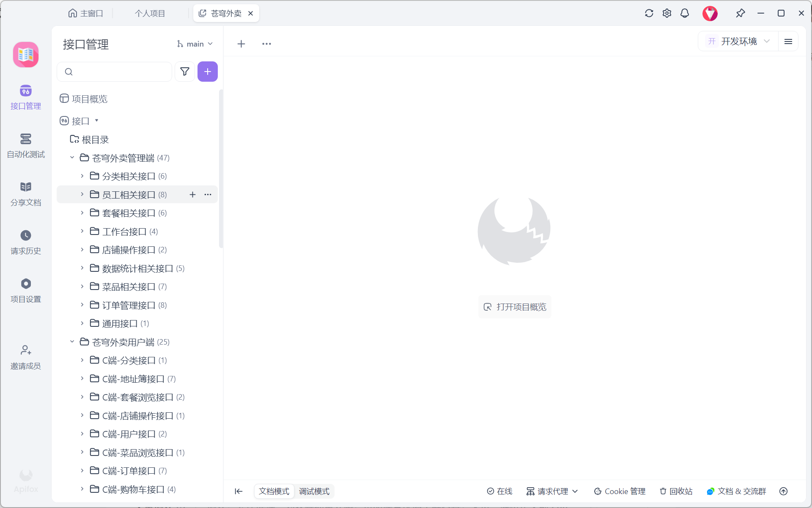Collapse 苍穹外卖用户端 folder
This screenshot has width=812, height=508.
pos(72,342)
